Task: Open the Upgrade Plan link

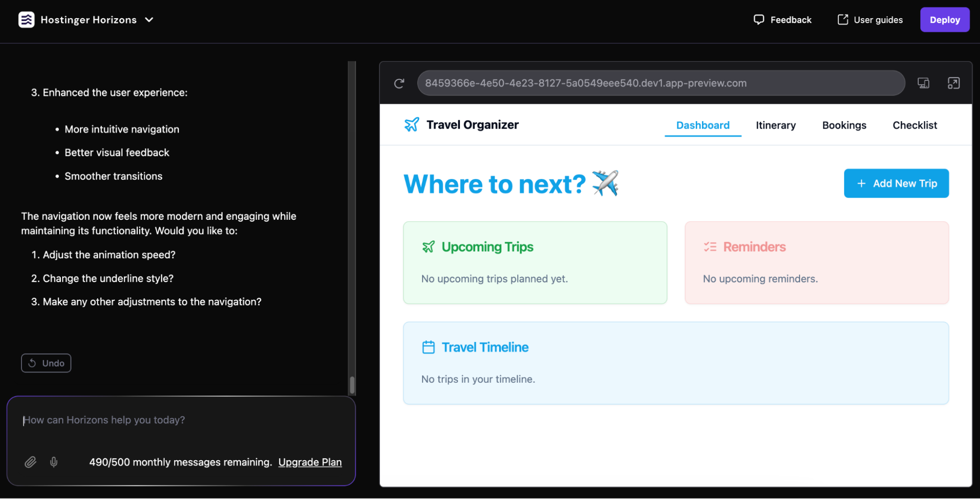Action: point(310,462)
